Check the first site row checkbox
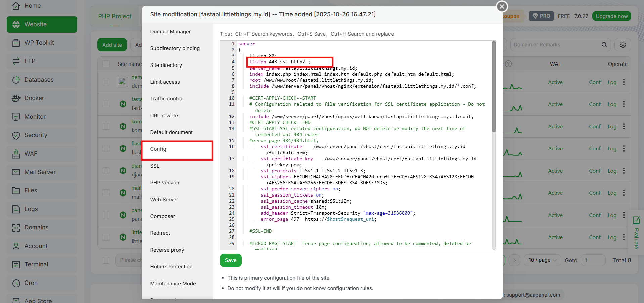 (x=106, y=82)
